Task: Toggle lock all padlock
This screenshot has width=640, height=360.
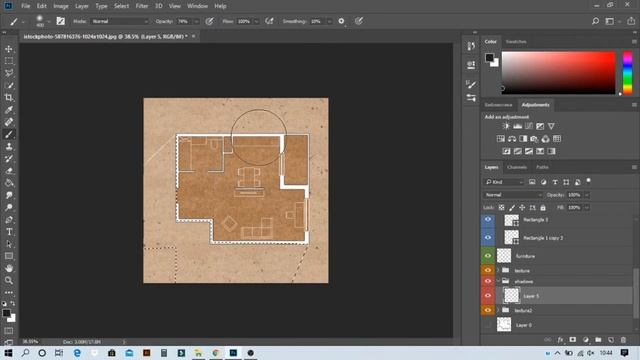Action: (x=543, y=208)
